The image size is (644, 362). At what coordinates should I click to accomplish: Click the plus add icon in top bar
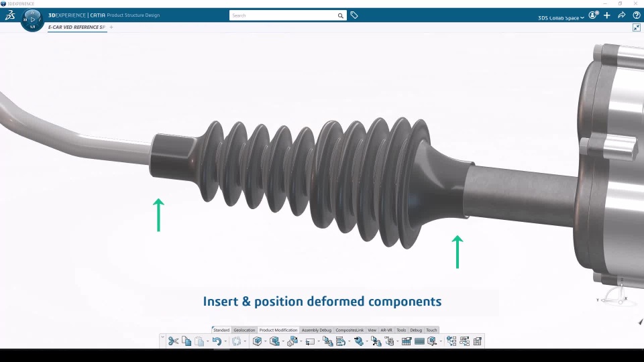[607, 15]
